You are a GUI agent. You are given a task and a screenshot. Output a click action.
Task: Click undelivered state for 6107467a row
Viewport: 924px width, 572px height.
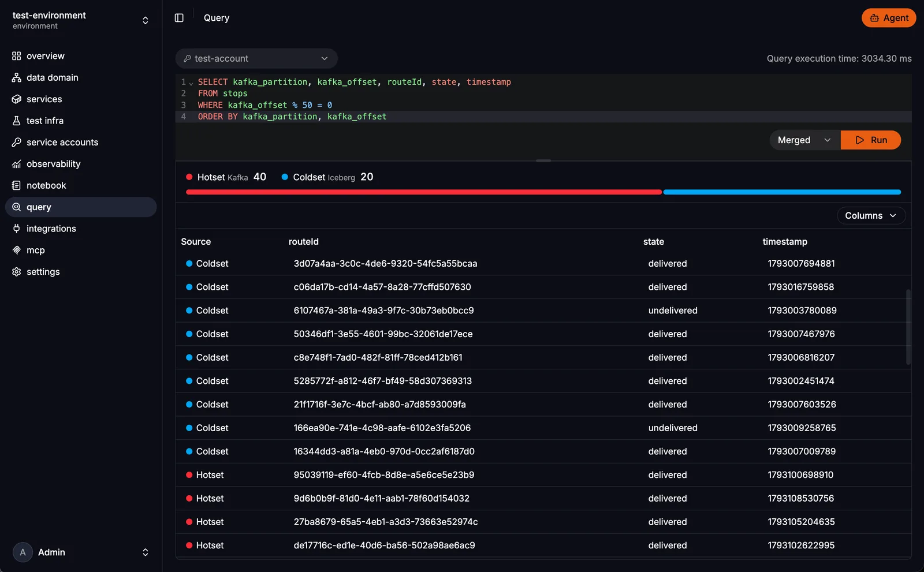pyautogui.click(x=673, y=311)
